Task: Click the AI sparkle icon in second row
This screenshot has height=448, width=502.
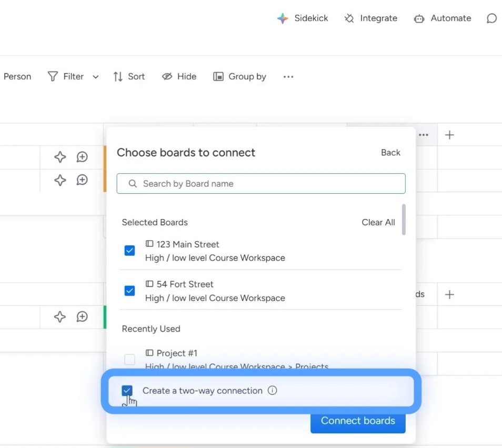Action: (60, 180)
